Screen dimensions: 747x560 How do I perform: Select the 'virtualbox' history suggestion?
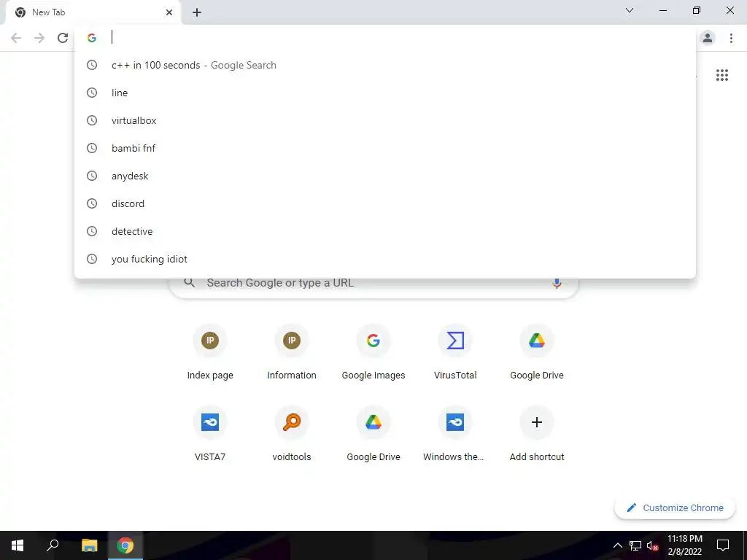click(385, 120)
